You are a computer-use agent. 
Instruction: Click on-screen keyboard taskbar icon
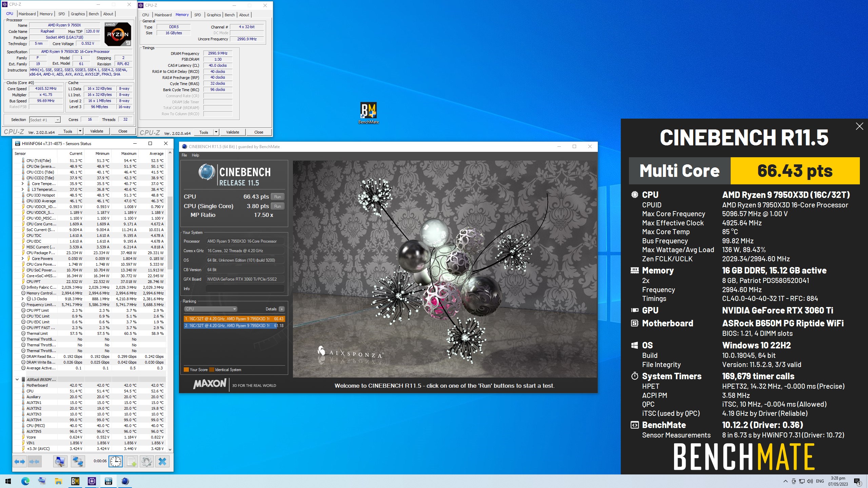[42, 481]
